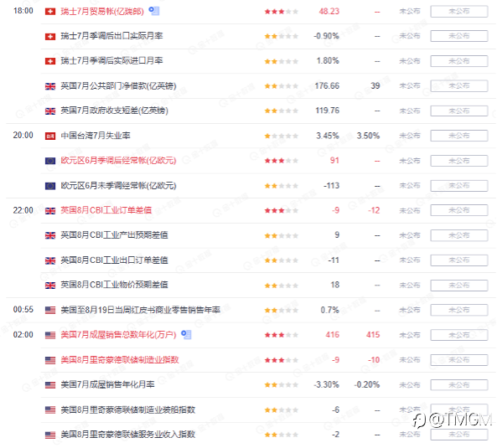Click 未公布 box in 美国7月成屋销售年化月率 row
This screenshot has width=497, height=448.
(x=459, y=385)
